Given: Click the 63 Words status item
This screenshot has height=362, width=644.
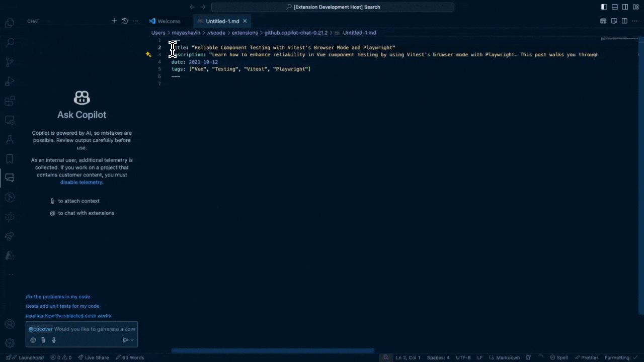Looking at the screenshot, I should pos(130,357).
